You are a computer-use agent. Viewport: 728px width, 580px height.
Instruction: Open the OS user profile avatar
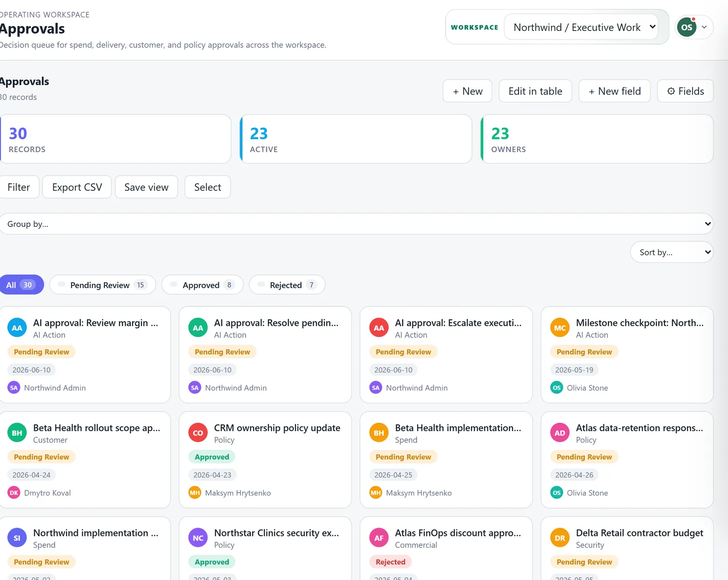(687, 27)
